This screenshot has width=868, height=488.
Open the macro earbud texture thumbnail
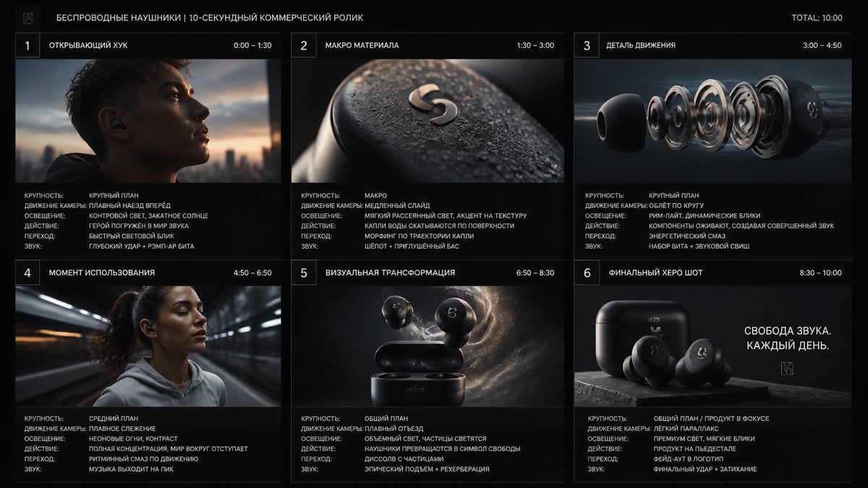(x=427, y=121)
